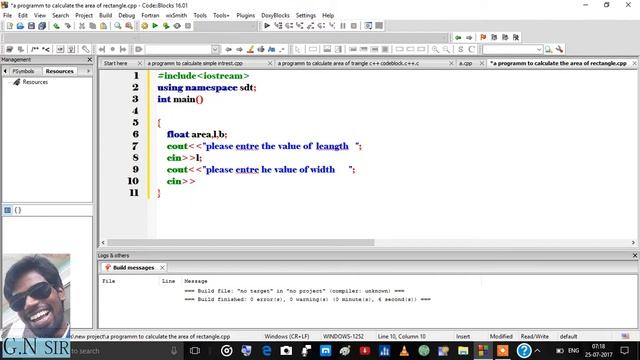Click the Rebuild icon
Screen dimensions: 640x360
pos(177,26)
